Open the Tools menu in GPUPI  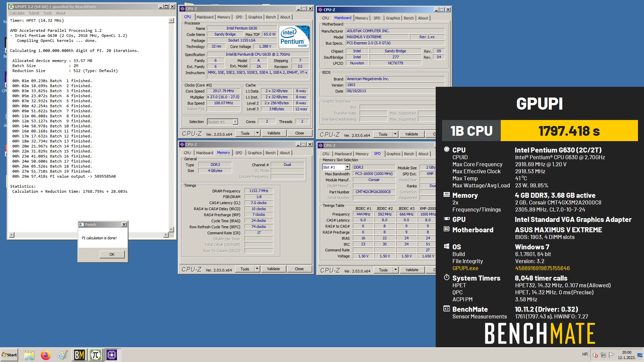click(x=48, y=13)
